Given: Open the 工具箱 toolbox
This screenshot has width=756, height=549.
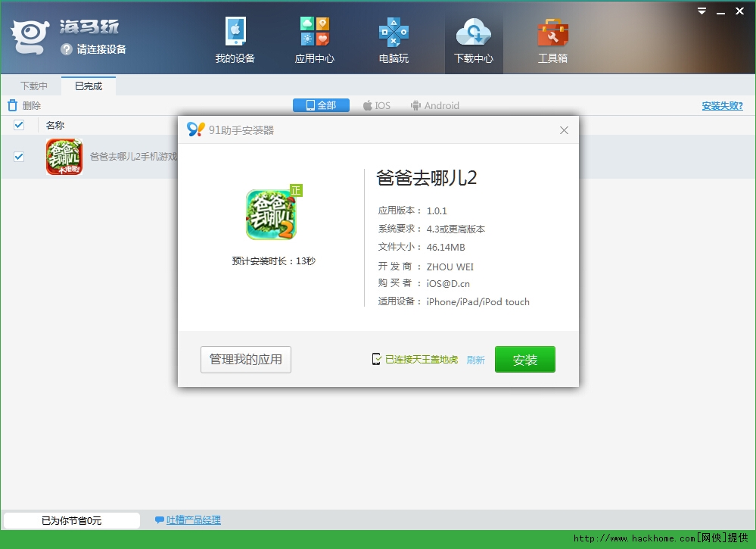Looking at the screenshot, I should 552,40.
